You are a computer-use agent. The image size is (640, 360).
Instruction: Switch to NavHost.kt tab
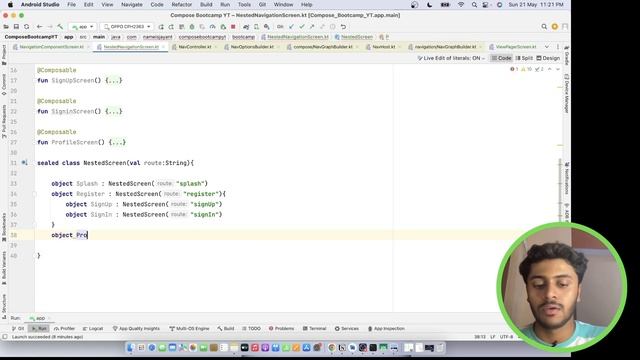click(384, 47)
